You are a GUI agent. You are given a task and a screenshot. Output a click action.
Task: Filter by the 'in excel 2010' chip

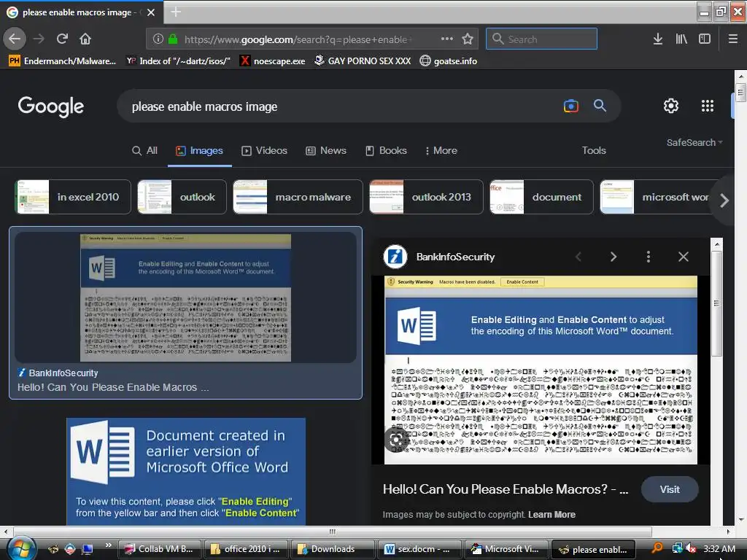[x=73, y=197]
